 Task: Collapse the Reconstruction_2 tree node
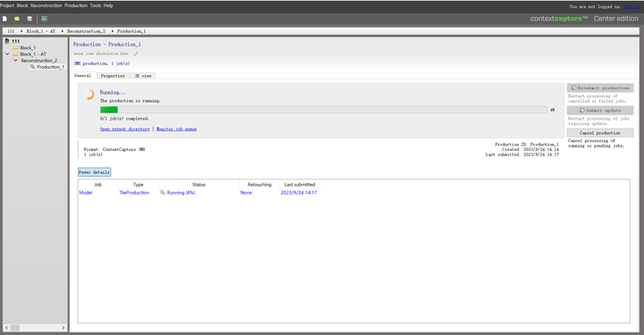pyautogui.click(x=15, y=60)
